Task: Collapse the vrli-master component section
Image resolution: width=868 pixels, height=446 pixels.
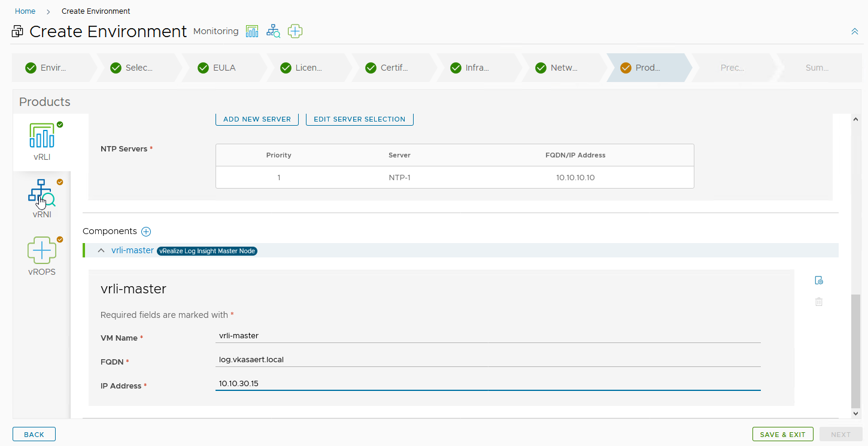Action: (101, 250)
